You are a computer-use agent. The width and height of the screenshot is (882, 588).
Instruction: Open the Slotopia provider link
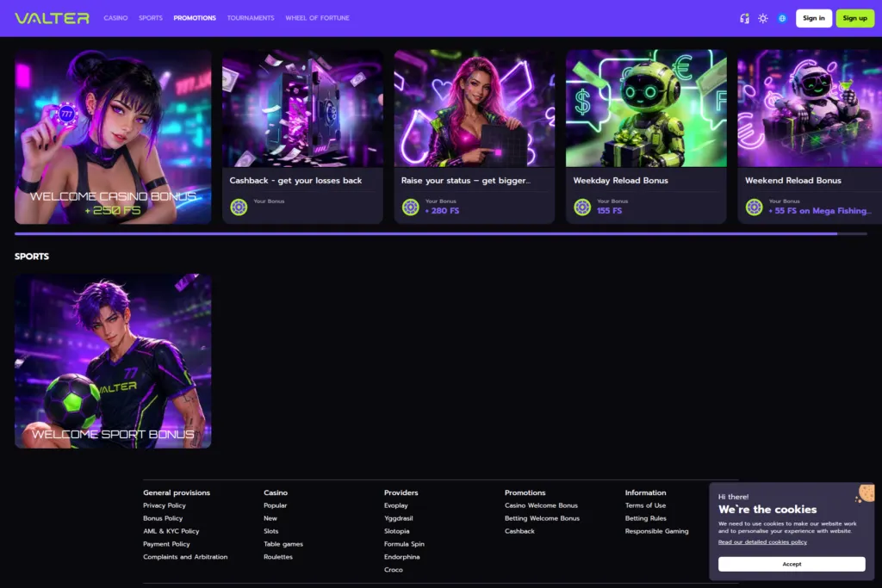[396, 531]
